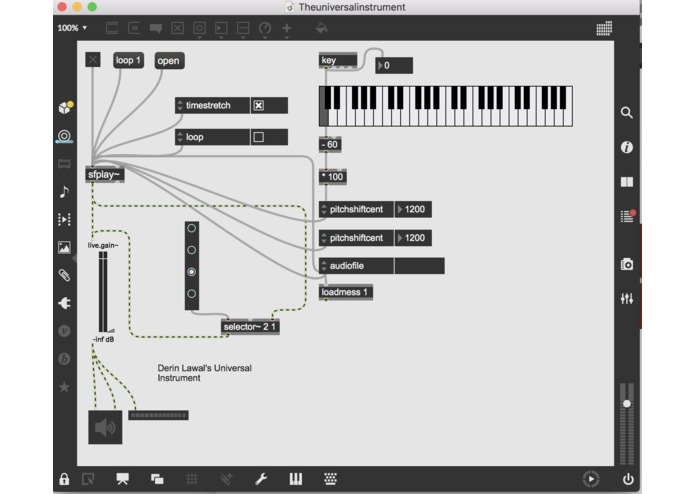
Task: Open the timestretch attribute menu arrows
Action: (180, 105)
